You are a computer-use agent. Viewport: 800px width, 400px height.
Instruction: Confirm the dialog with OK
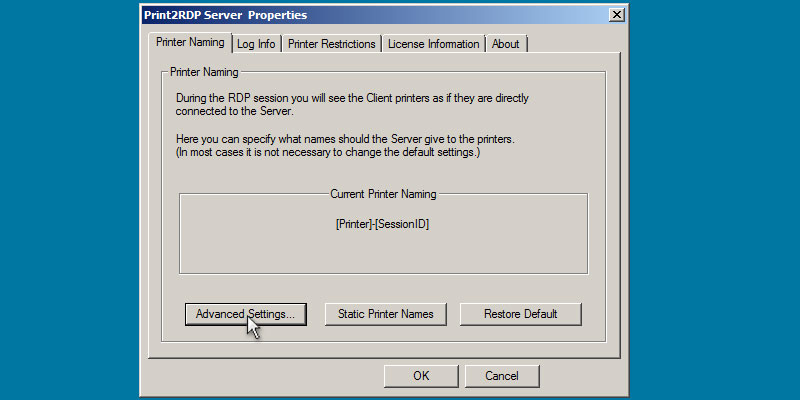tap(421, 376)
